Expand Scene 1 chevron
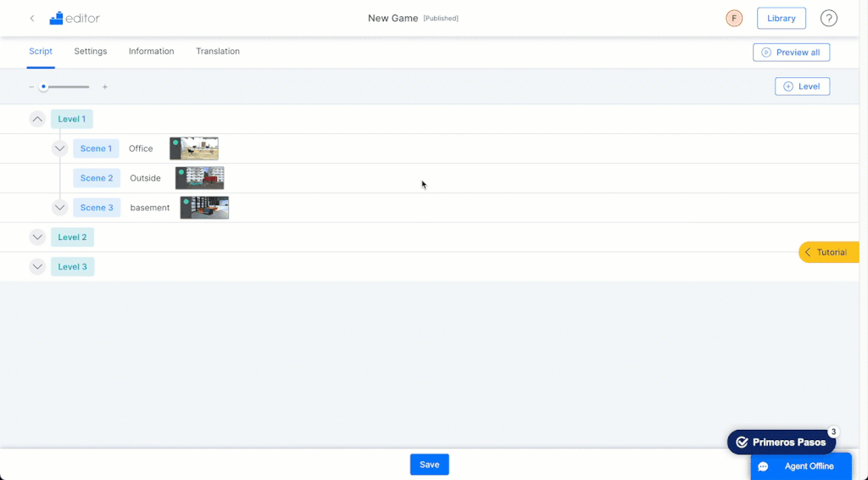The image size is (868, 480). [59, 148]
